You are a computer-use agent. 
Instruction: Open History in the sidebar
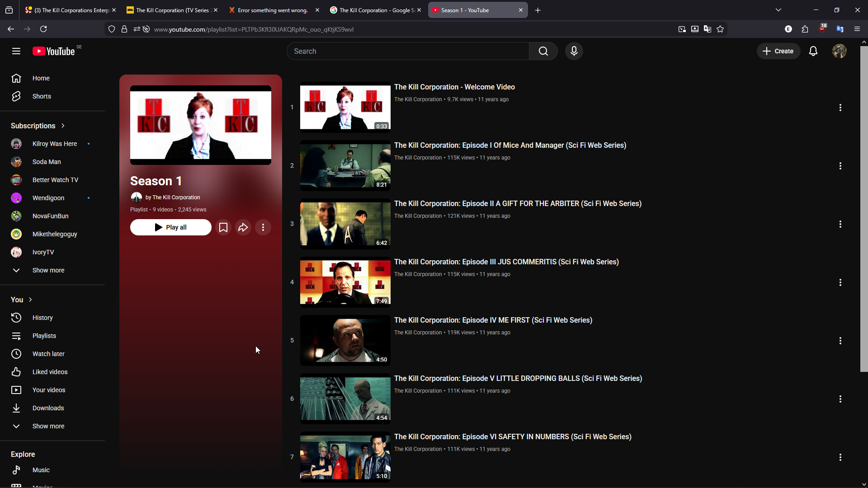click(x=42, y=318)
